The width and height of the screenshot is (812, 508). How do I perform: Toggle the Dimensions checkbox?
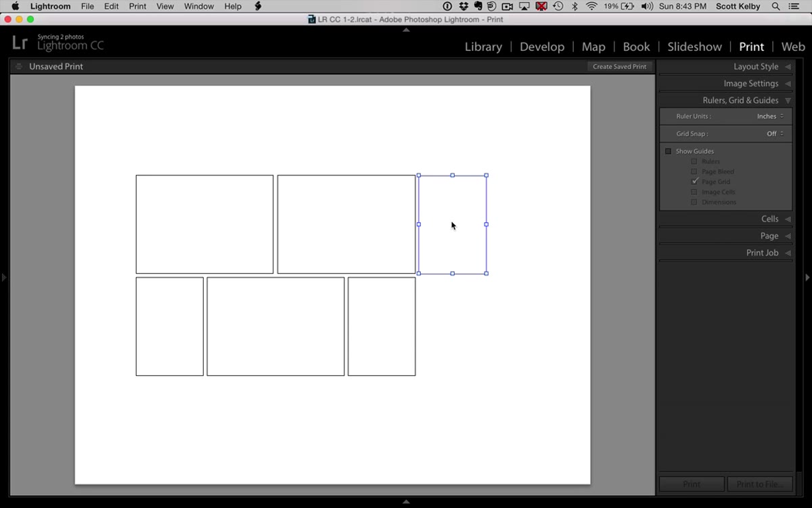coord(694,202)
